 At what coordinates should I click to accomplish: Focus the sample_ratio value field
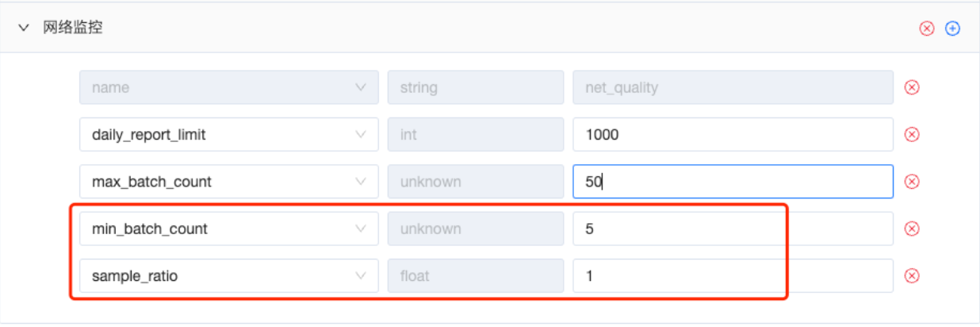pos(733,276)
